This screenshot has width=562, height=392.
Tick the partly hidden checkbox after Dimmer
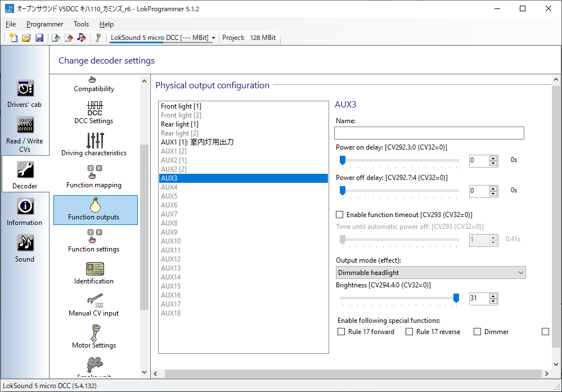[x=545, y=332]
